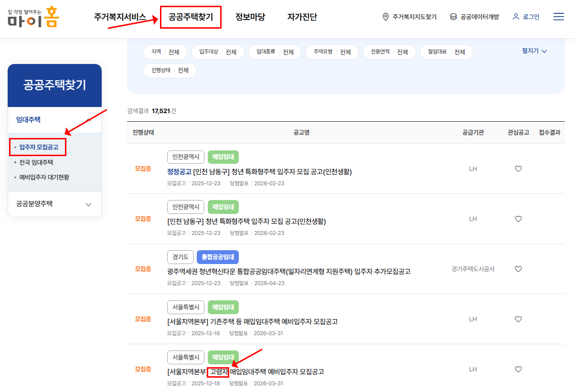
Task: Click the 공공주택찾기 sidebar title
Action: pyautogui.click(x=54, y=85)
